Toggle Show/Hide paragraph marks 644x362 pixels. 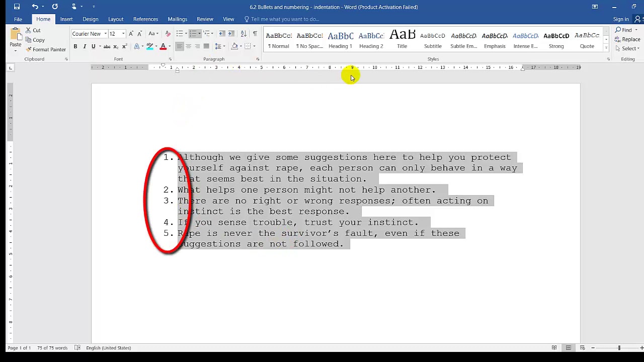click(x=255, y=34)
